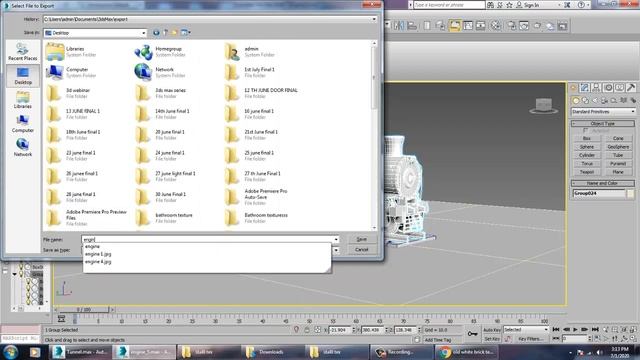Click the Up One Level folder icon
The width and height of the screenshot is (640, 360).
coord(165,33)
